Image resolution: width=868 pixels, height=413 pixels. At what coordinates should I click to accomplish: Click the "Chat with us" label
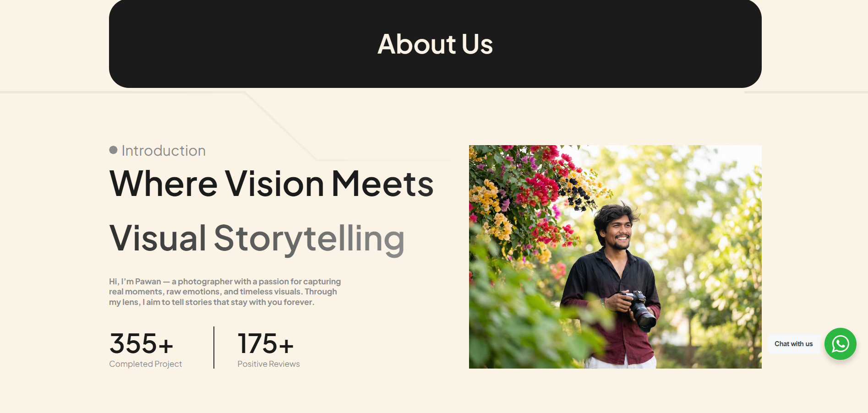click(x=793, y=344)
